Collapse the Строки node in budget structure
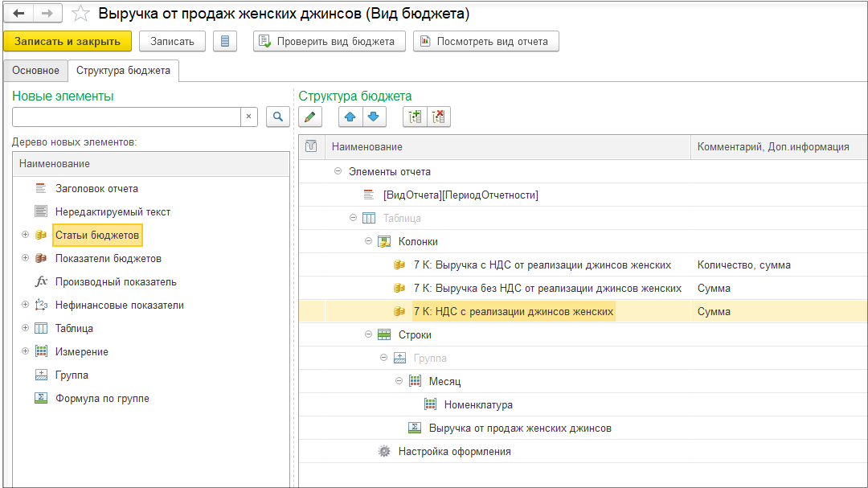This screenshot has width=868, height=488. (x=369, y=334)
